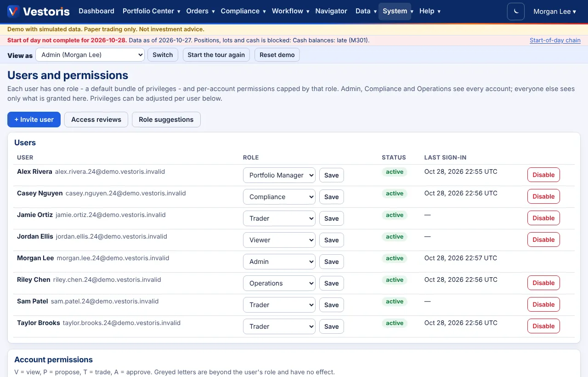Open Jamie Ortiz's role dropdown
Image resolution: width=588 pixels, height=377 pixels.
pos(279,218)
